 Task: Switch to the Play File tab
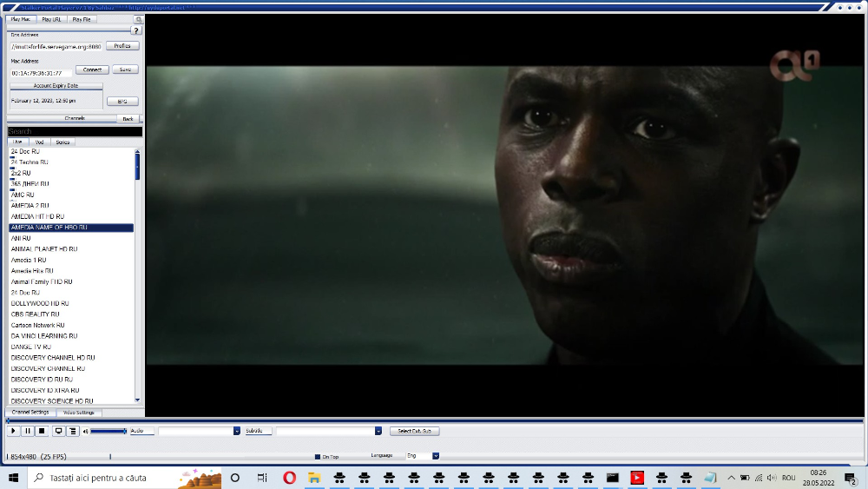82,19
